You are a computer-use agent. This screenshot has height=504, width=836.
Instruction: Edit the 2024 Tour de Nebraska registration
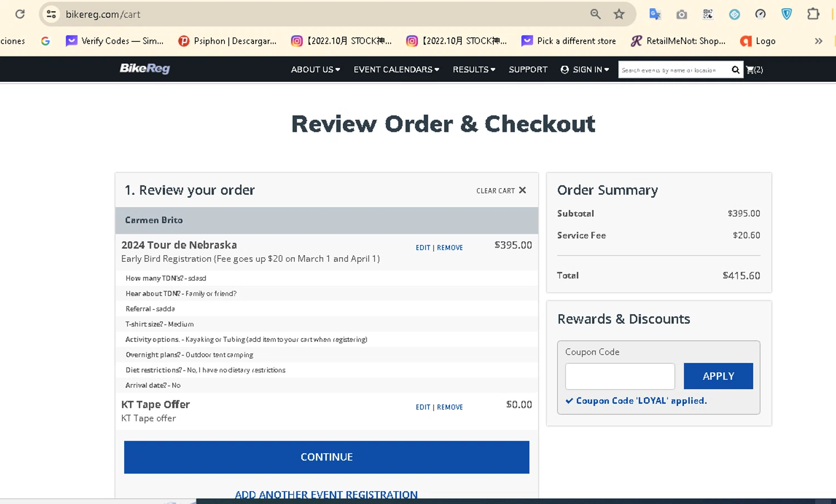(x=423, y=248)
